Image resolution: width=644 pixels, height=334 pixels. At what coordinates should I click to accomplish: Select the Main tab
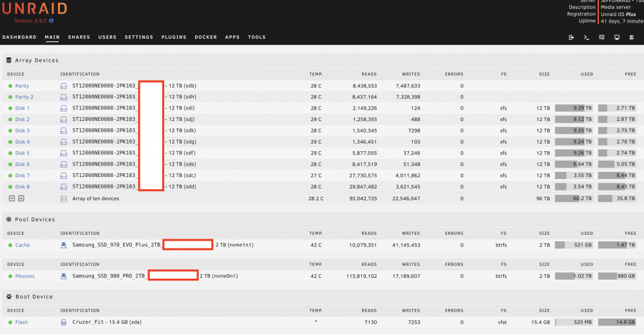(x=52, y=37)
